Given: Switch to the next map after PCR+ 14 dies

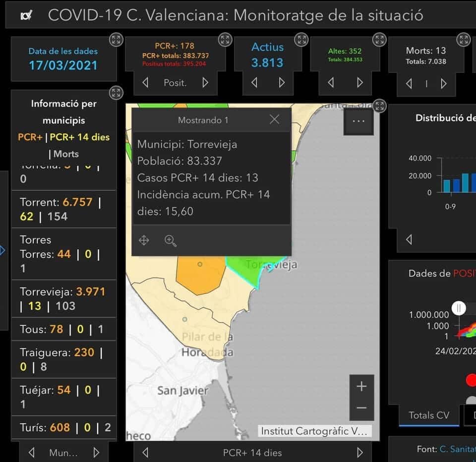Looking at the screenshot, I should [x=360, y=452].
